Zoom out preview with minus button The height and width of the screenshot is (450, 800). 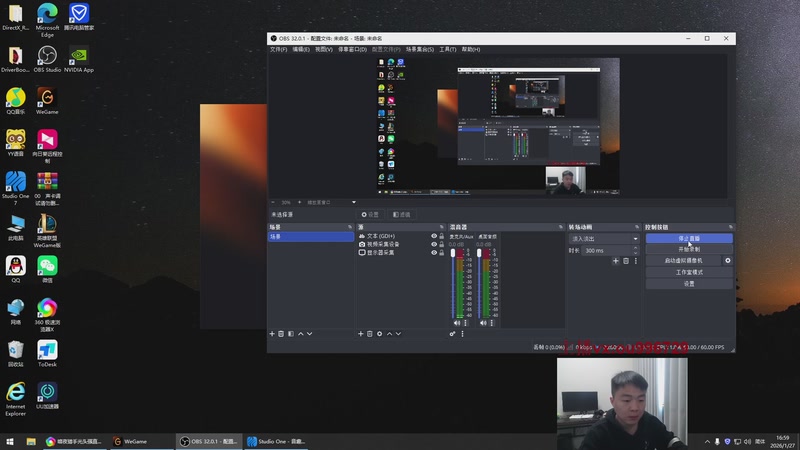point(273,203)
